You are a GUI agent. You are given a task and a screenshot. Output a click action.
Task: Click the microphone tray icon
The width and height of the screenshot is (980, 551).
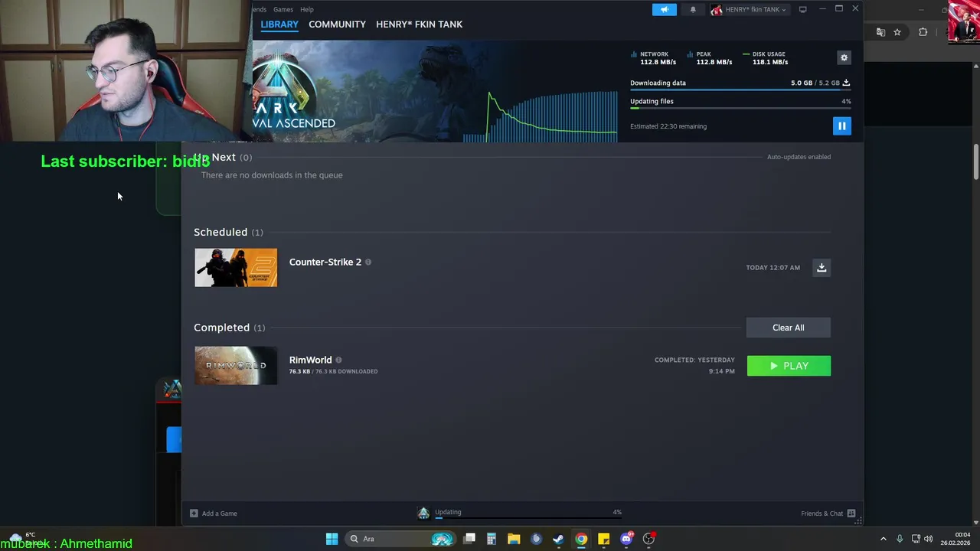[900, 539]
